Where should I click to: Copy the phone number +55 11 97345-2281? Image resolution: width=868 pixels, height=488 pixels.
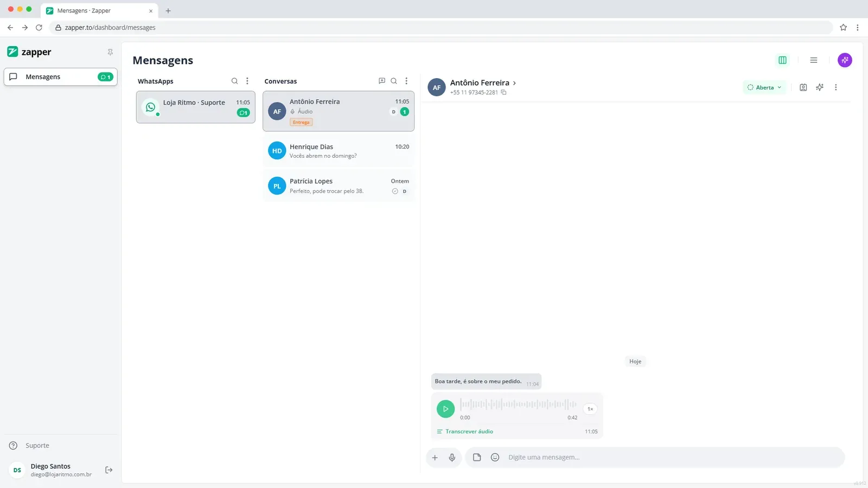503,93
